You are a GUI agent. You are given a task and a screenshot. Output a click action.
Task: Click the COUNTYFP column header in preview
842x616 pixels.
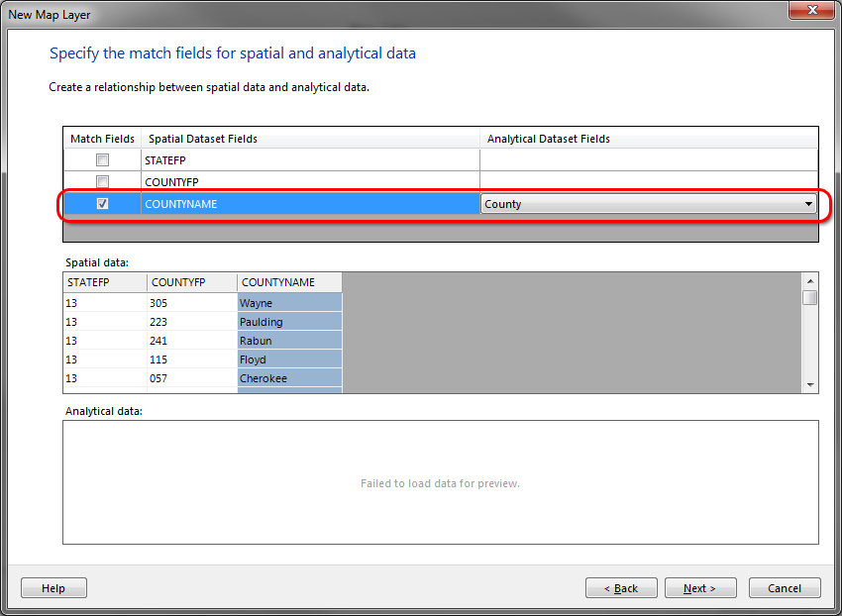tap(191, 282)
